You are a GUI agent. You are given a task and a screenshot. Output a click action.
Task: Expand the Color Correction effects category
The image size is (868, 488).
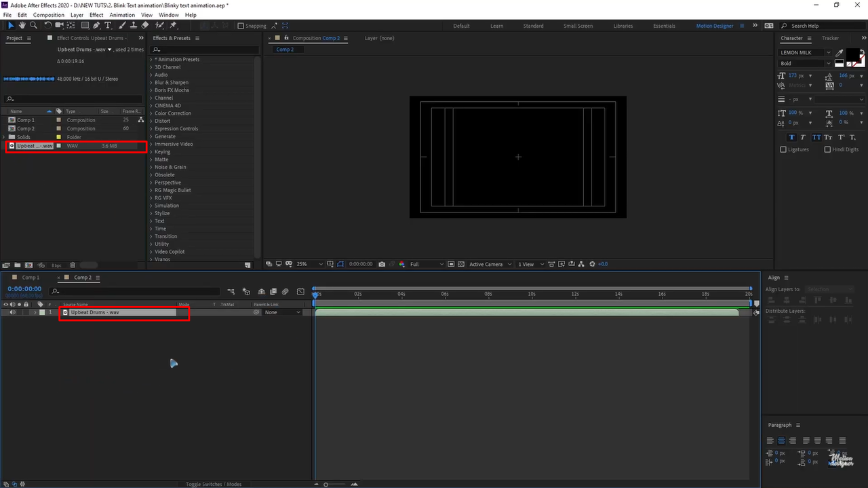tap(151, 113)
